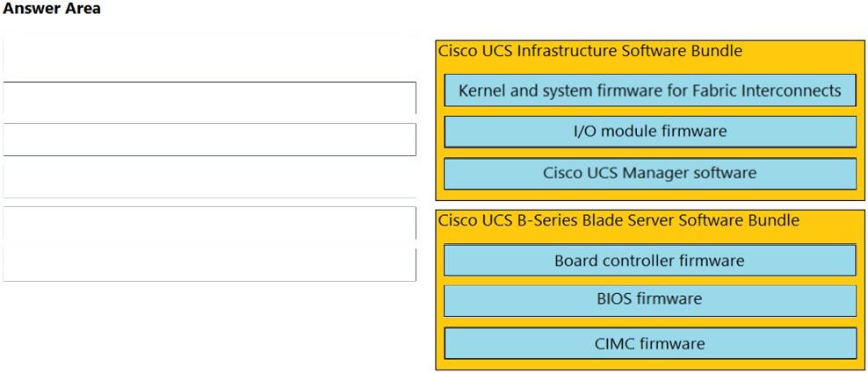Viewport: 868px width, 373px height.
Task: Click the CIMC firmware item
Action: 649,343
